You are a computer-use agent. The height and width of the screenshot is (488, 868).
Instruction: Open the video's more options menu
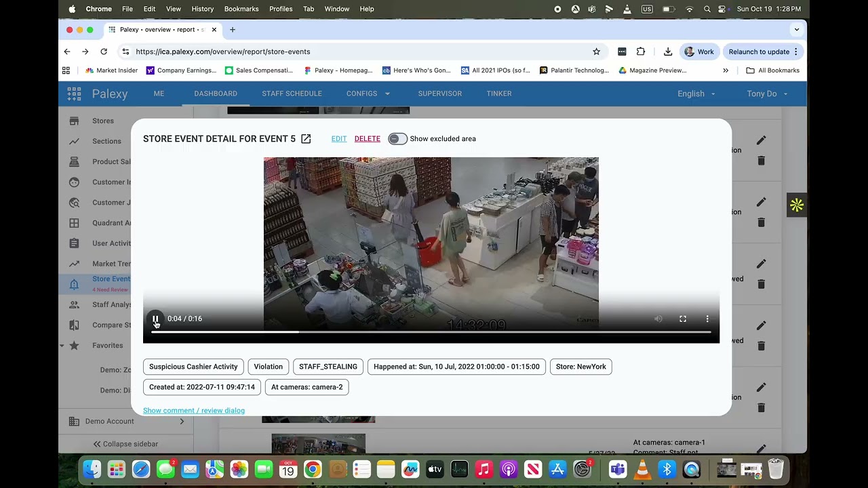click(707, 319)
